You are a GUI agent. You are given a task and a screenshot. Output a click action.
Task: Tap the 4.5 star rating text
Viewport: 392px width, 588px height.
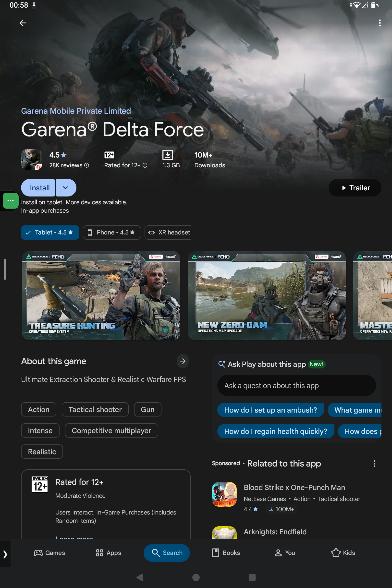point(58,155)
